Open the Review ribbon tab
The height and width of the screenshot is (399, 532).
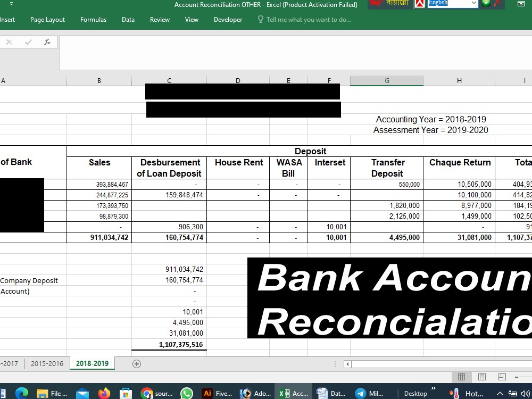pos(160,20)
